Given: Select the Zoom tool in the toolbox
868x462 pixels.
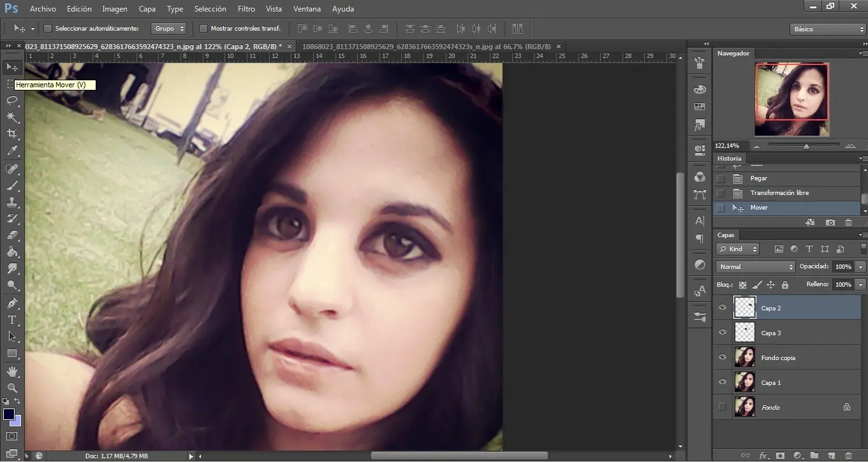Looking at the screenshot, I should tap(12, 387).
